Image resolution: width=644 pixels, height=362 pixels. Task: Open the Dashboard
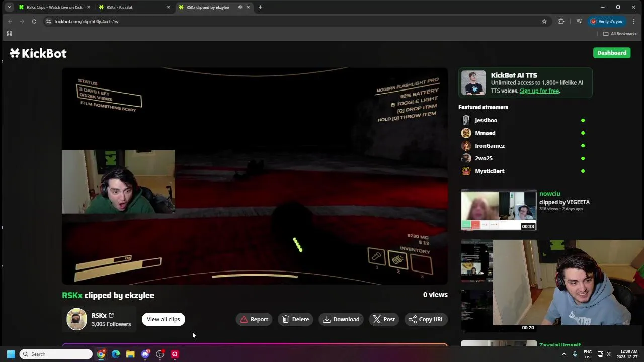click(612, 53)
